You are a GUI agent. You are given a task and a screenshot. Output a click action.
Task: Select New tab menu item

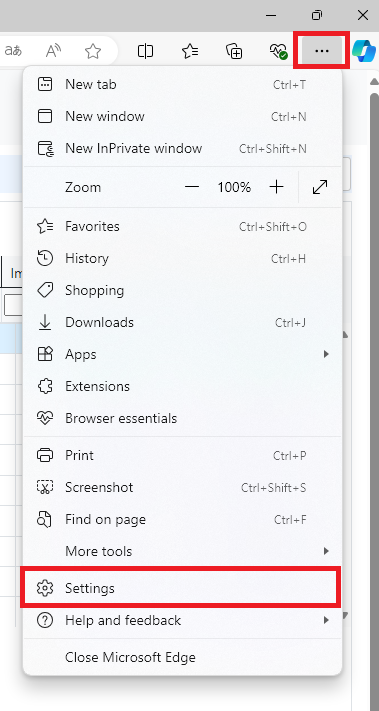click(183, 84)
